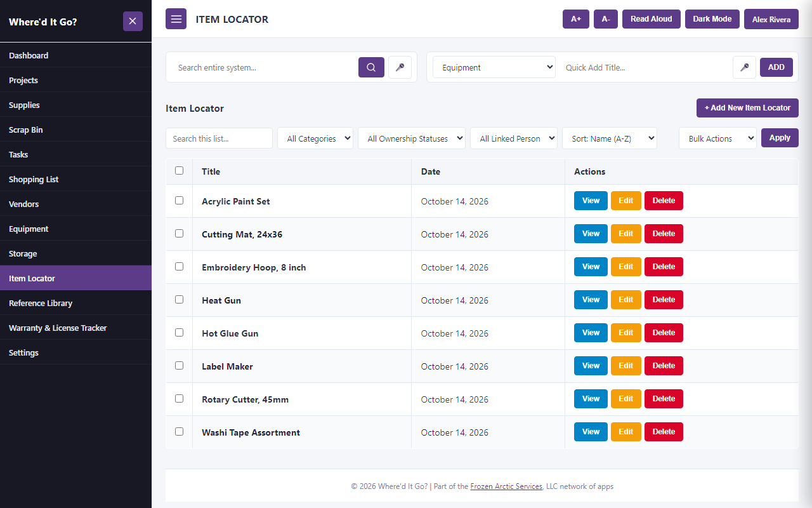Viewport: 812px width, 508px height.
Task: Edit the Rotary Cutter, 45mm item
Action: (x=626, y=399)
